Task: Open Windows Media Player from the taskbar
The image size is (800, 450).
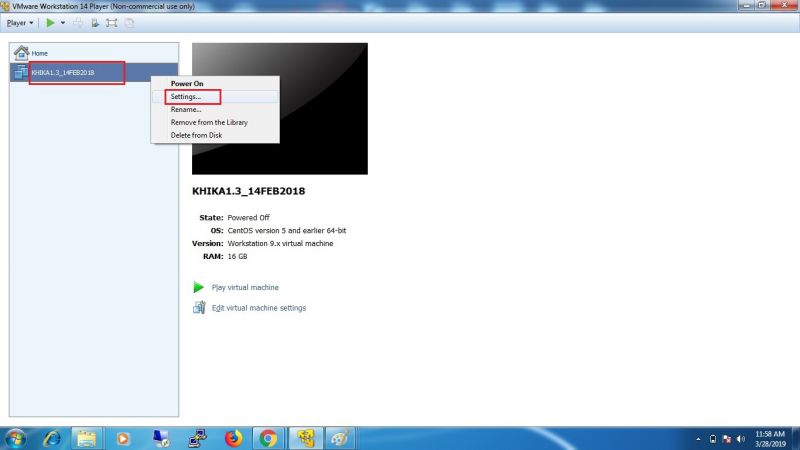Action: (x=122, y=438)
